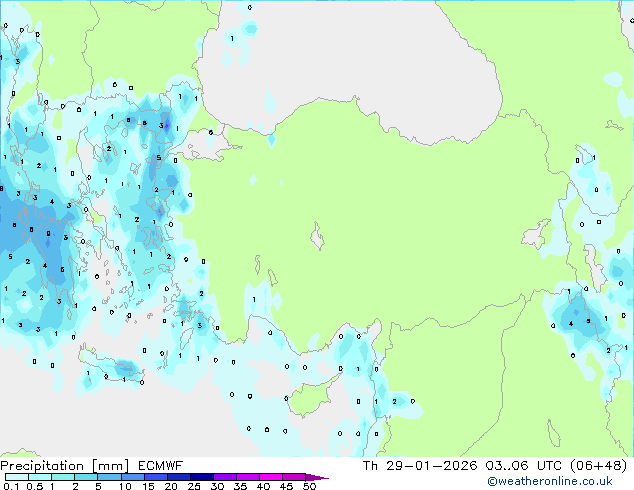Screen dimensions: 634x490
Task: Click the 0.5 mm legend color swatch
Action: [40, 477]
